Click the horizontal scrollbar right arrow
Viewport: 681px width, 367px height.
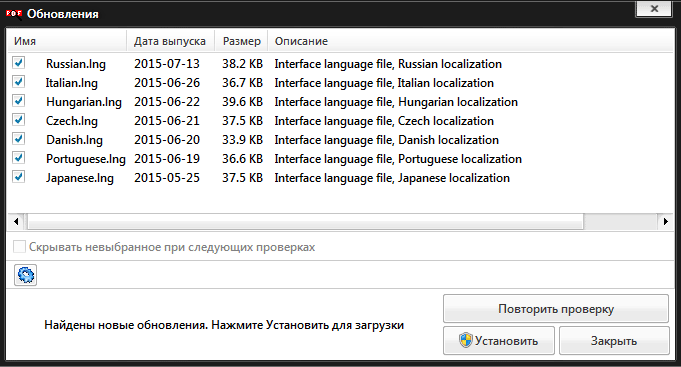pyautogui.click(x=665, y=222)
